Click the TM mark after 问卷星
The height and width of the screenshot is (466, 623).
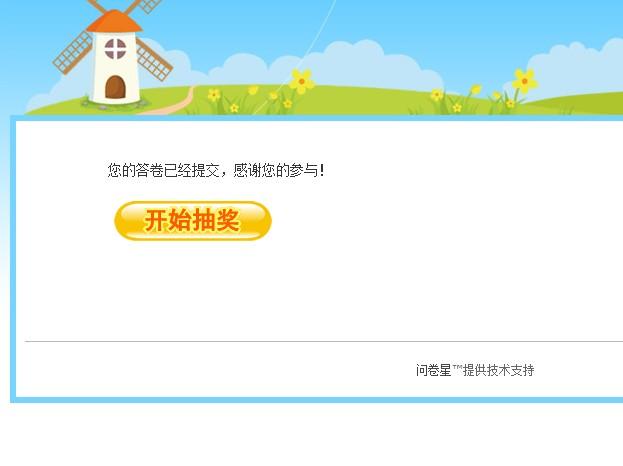point(457,367)
